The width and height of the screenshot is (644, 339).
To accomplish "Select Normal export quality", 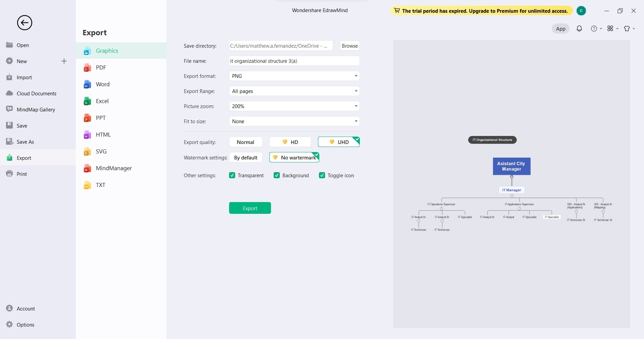I will (246, 142).
